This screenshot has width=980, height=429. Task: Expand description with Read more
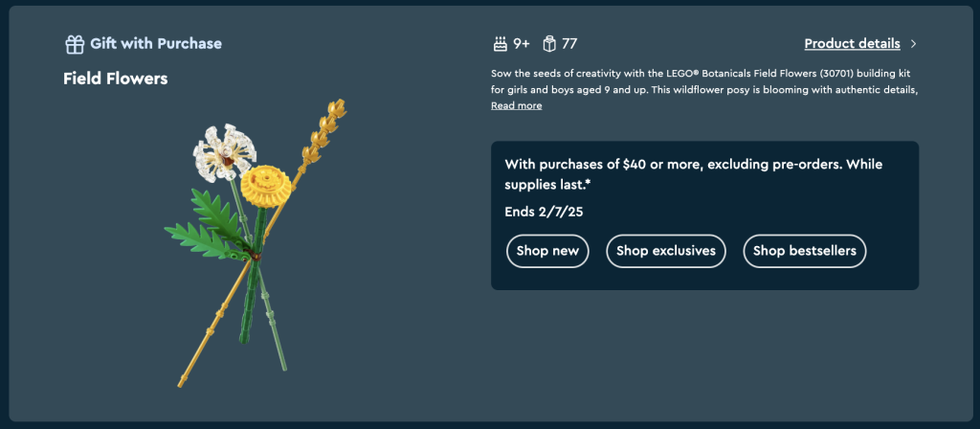coord(516,105)
